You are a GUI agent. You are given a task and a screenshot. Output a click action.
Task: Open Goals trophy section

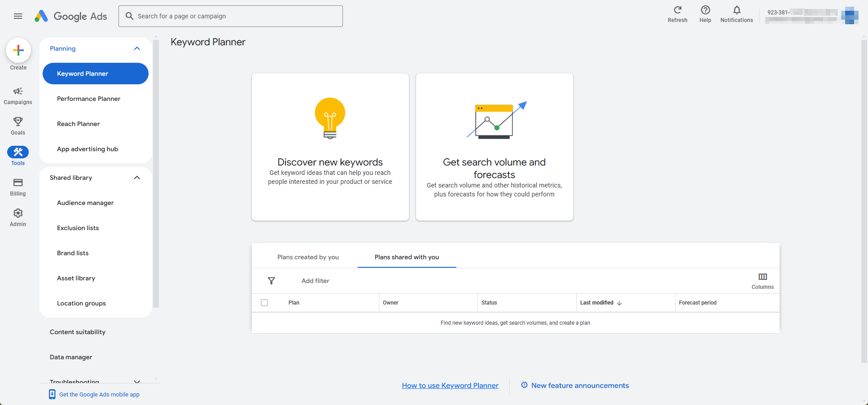(18, 126)
